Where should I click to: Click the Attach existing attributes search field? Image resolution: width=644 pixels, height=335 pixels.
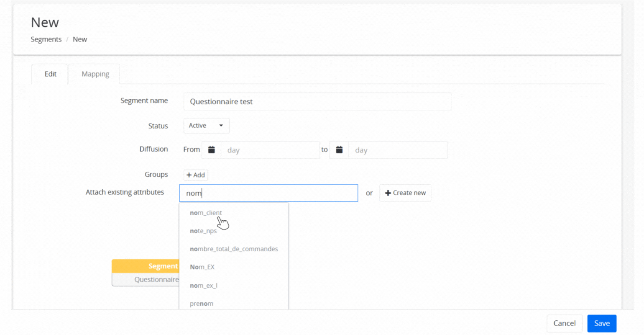click(268, 193)
